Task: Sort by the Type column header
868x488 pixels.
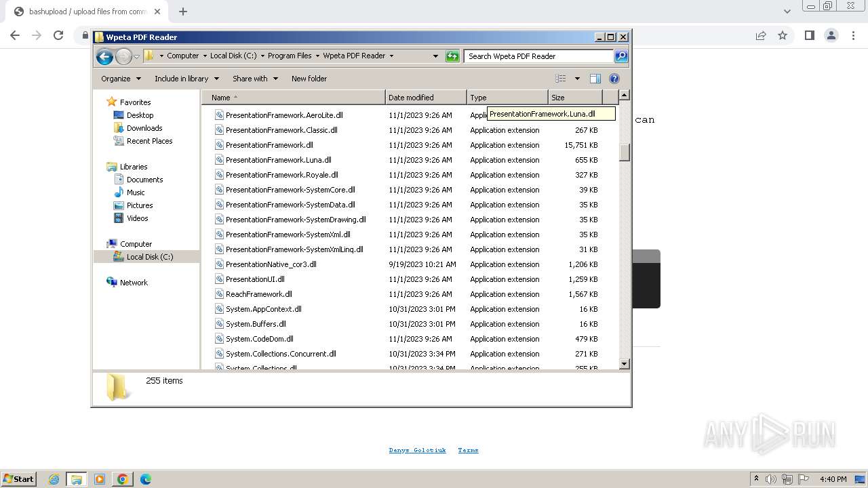Action: (x=507, y=98)
